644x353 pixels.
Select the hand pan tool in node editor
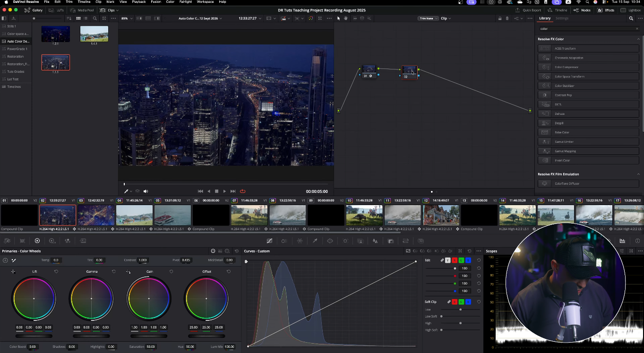click(x=346, y=18)
